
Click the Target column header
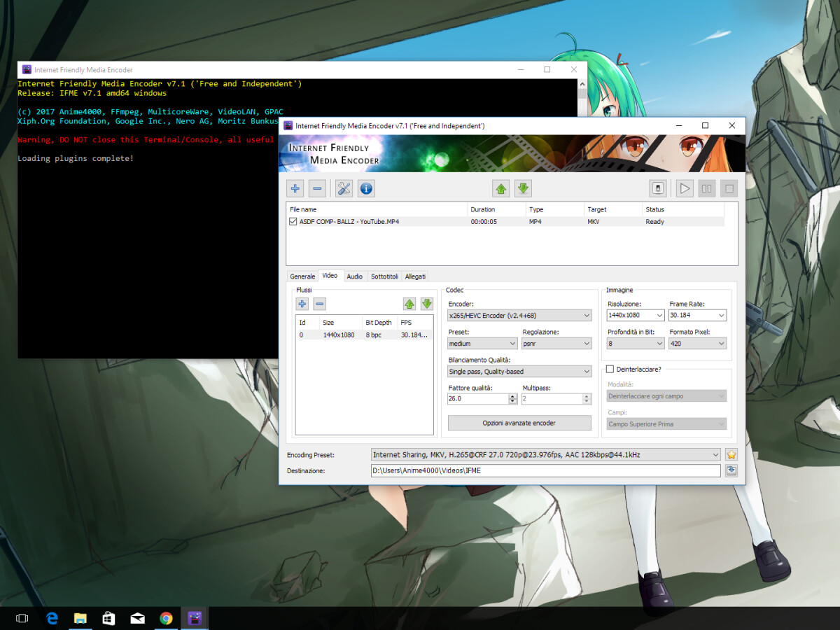click(613, 209)
